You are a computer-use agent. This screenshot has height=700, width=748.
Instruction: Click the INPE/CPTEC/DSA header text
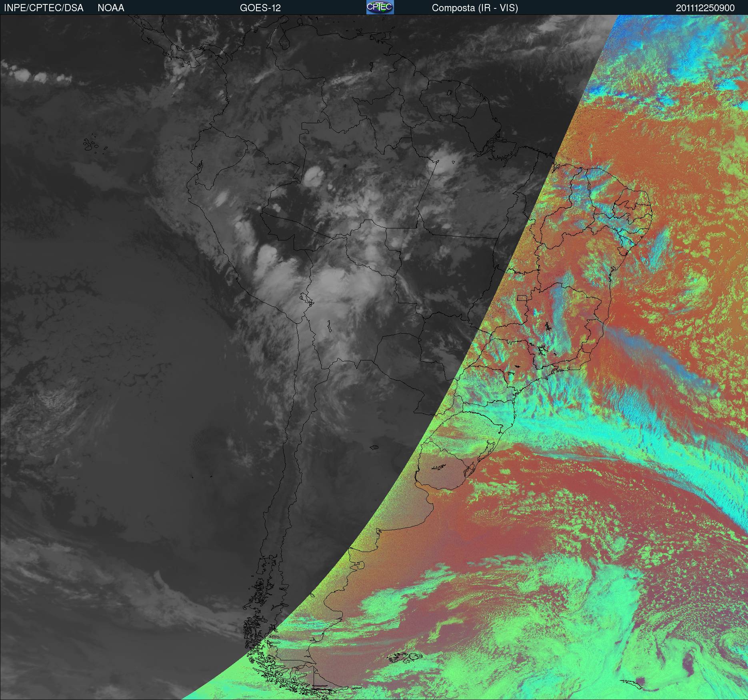click(x=44, y=8)
